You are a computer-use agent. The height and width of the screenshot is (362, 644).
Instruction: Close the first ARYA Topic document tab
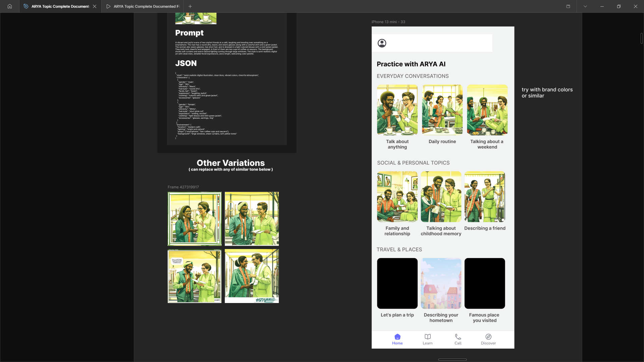point(95,6)
